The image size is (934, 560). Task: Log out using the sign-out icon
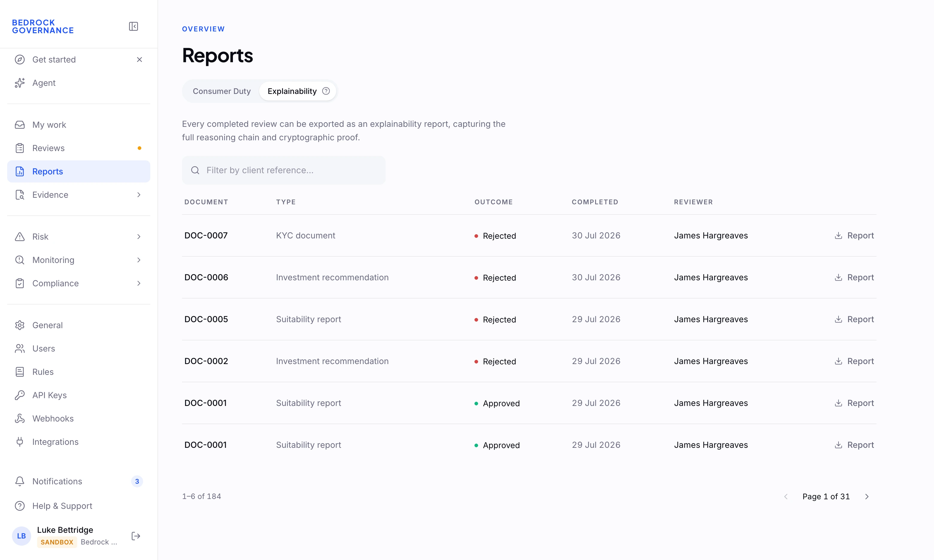pos(136,537)
